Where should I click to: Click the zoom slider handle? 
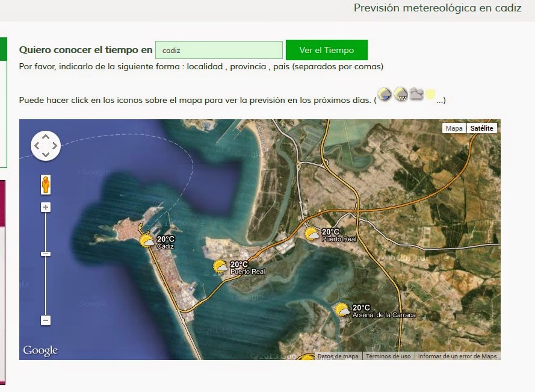[45, 254]
